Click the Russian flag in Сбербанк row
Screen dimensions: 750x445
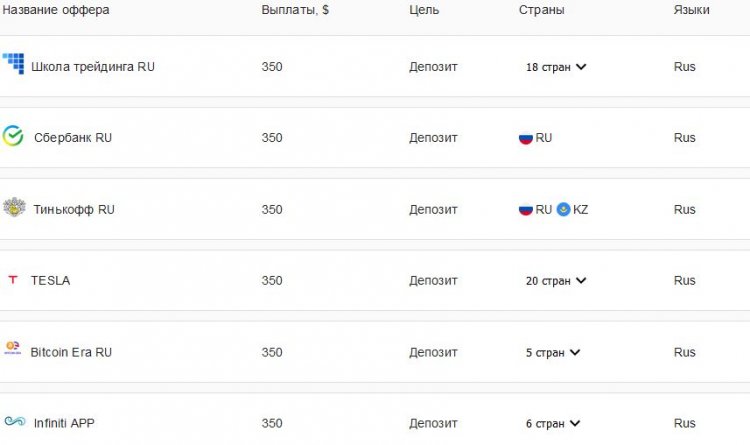click(525, 138)
